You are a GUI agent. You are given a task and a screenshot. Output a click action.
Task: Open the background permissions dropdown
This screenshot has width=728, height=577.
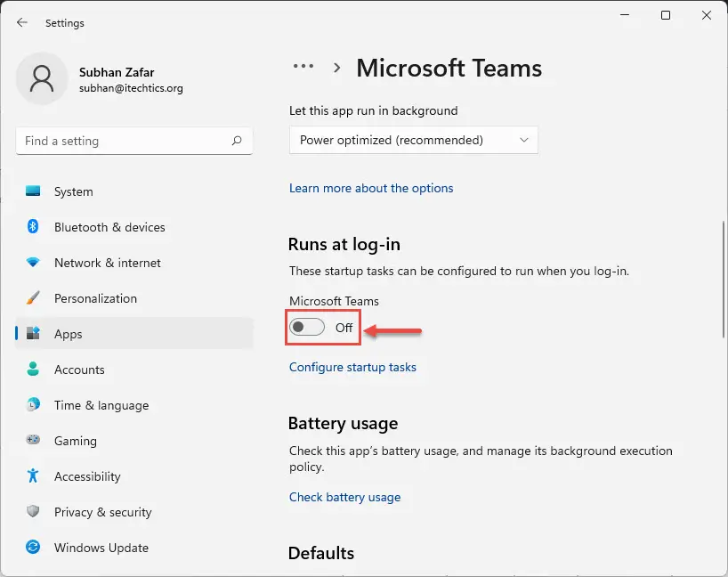414,140
